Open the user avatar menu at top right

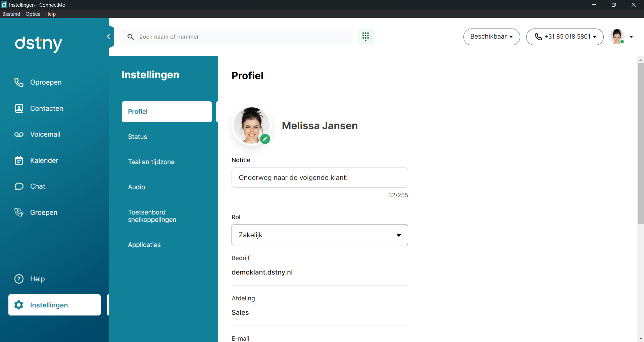[x=621, y=37]
